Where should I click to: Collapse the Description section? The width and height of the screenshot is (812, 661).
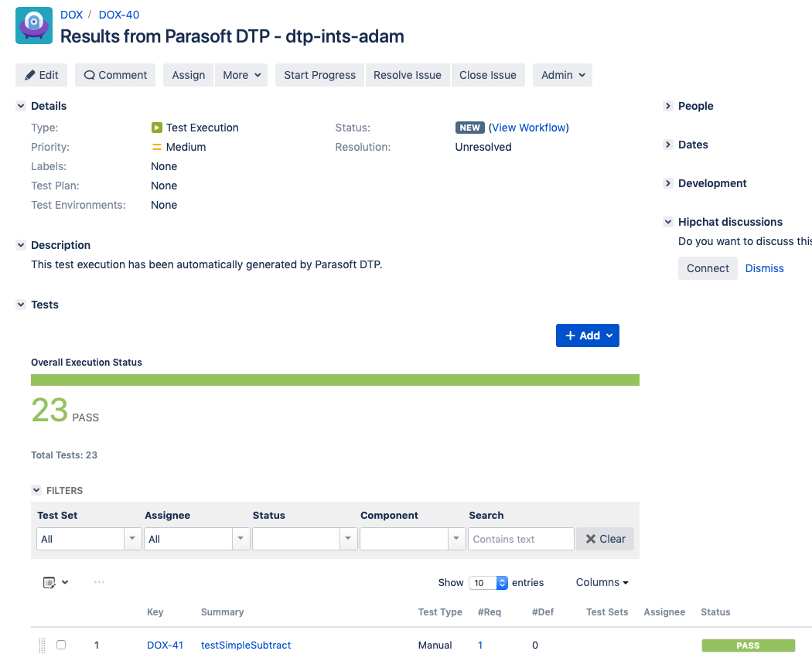(21, 245)
